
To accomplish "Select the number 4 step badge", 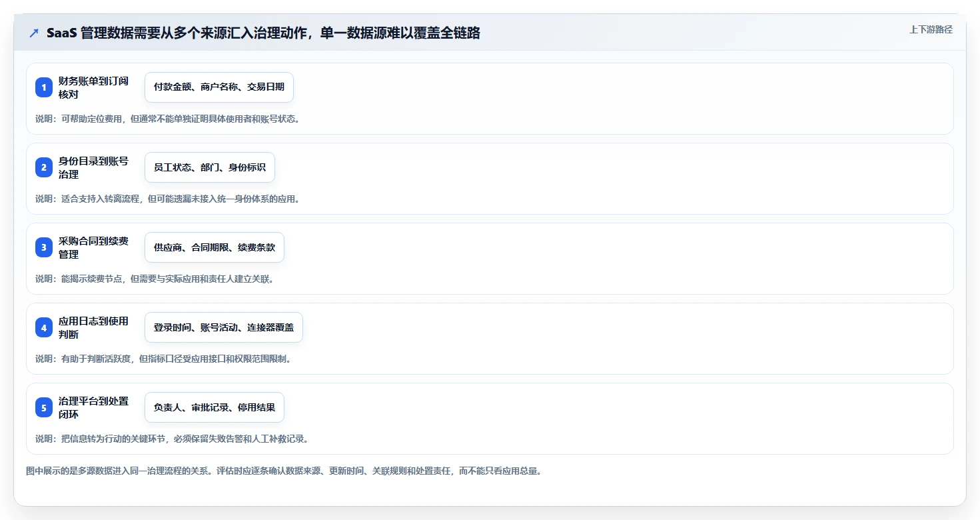I will click(44, 327).
